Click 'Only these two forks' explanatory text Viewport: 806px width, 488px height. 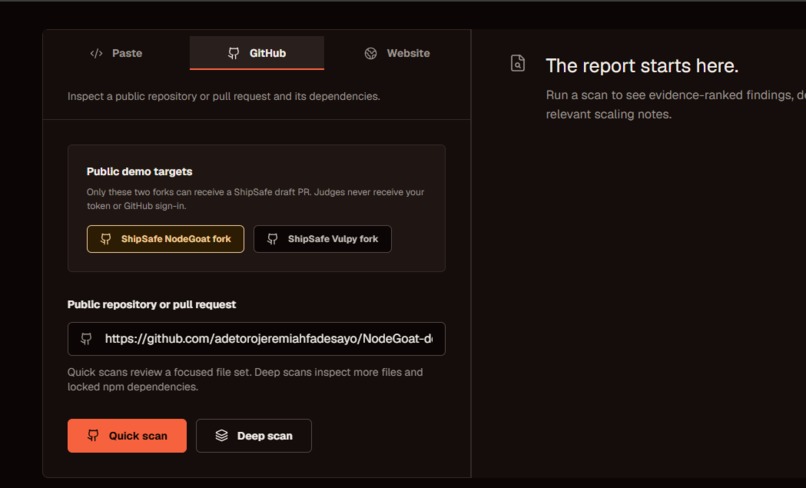[255, 199]
